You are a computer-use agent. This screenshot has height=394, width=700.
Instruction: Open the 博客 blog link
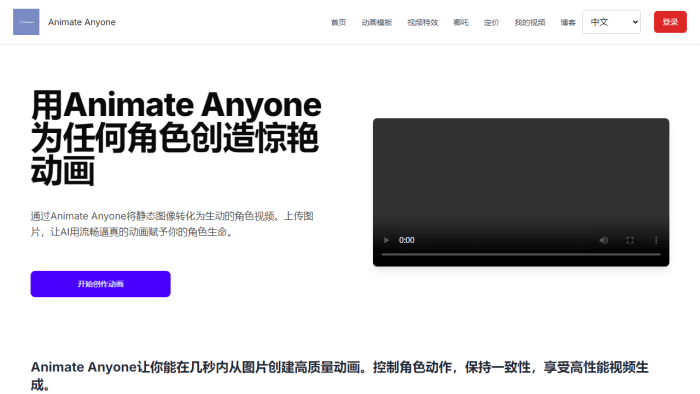click(x=568, y=22)
